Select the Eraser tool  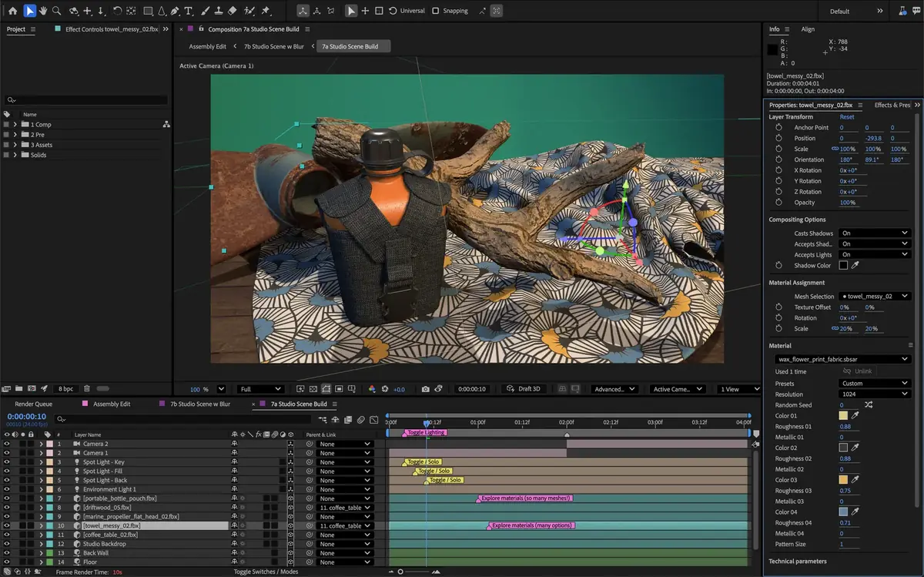click(233, 10)
